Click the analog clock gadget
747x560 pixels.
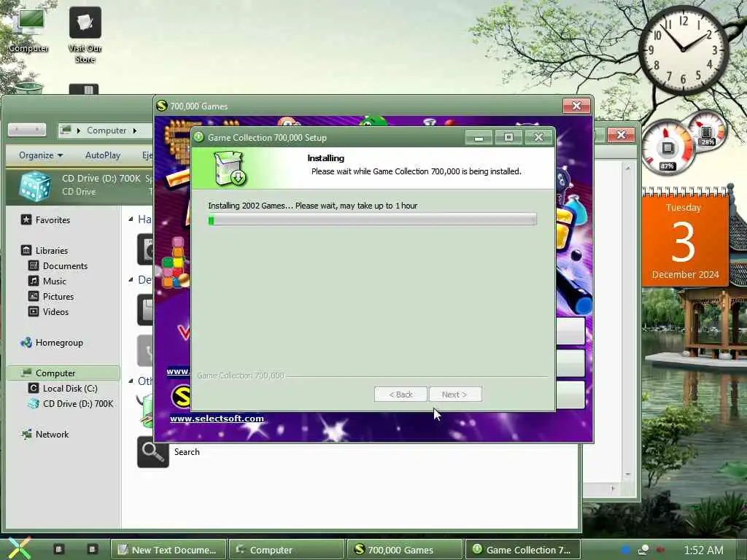tap(683, 50)
